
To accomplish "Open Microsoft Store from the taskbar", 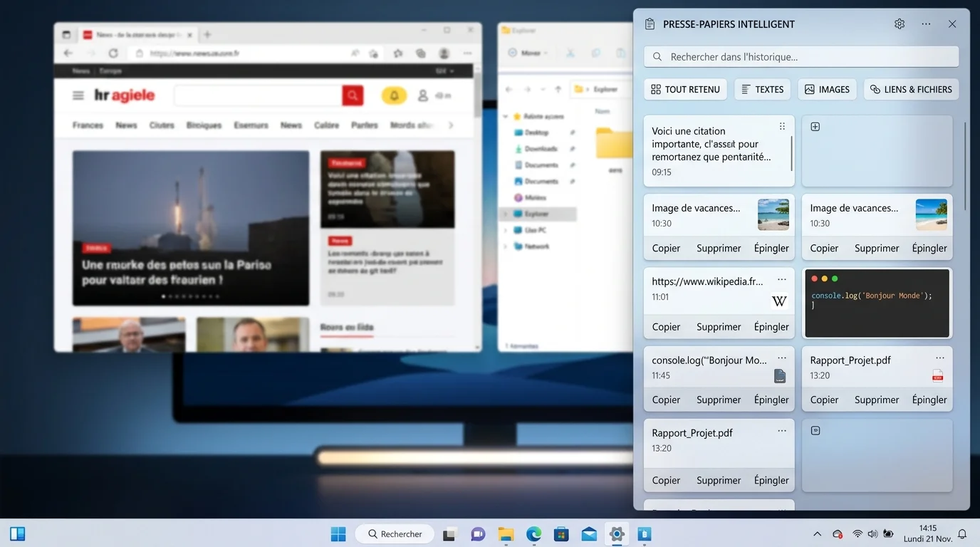I will [561, 534].
